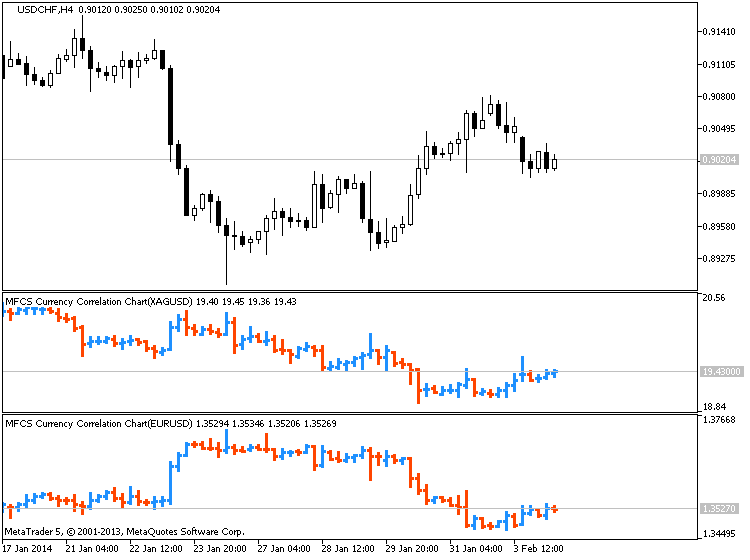Click the 17 Jan 2014 date label
Viewport: 750px width, 560px height.
click(x=30, y=548)
